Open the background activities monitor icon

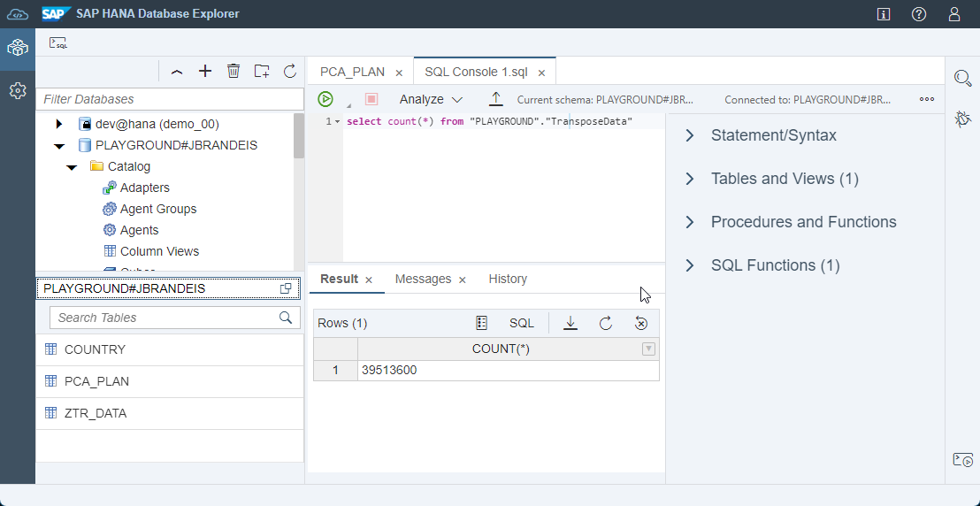coord(963,460)
